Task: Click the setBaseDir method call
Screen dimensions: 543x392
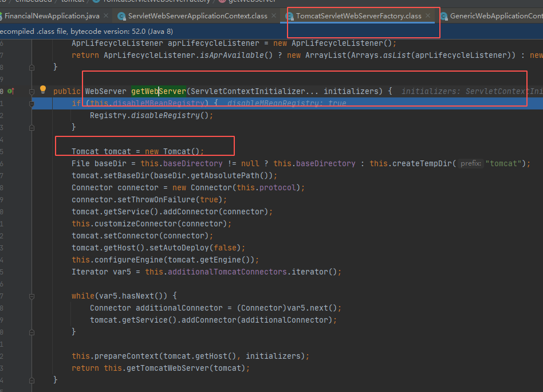Action: point(127,175)
